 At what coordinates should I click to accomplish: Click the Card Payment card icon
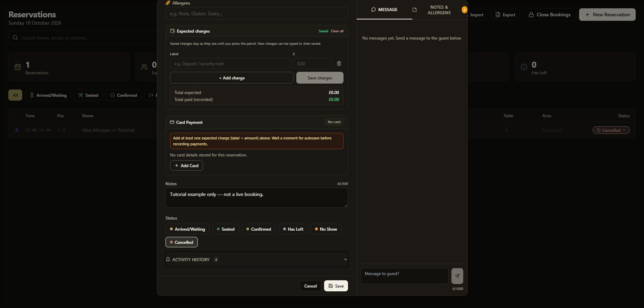pyautogui.click(x=172, y=122)
